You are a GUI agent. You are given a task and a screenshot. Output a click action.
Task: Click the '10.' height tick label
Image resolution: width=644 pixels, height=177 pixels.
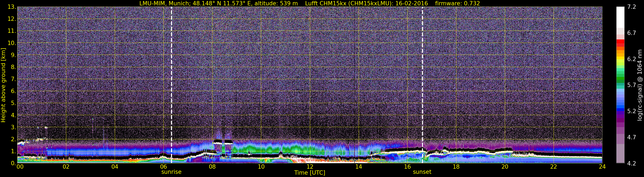(x=12, y=43)
